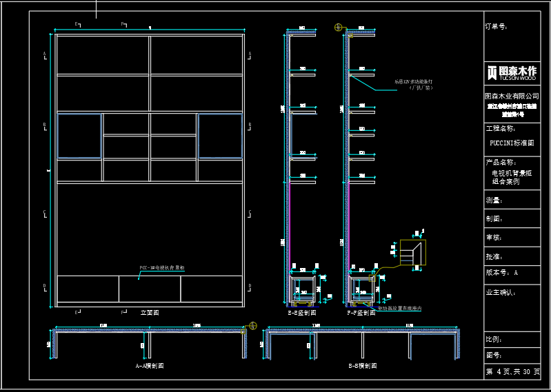Viewport: 551px width, 392px height.
Task: Click the (厂供厂装) annotation text
Action: pyautogui.click(x=420, y=87)
